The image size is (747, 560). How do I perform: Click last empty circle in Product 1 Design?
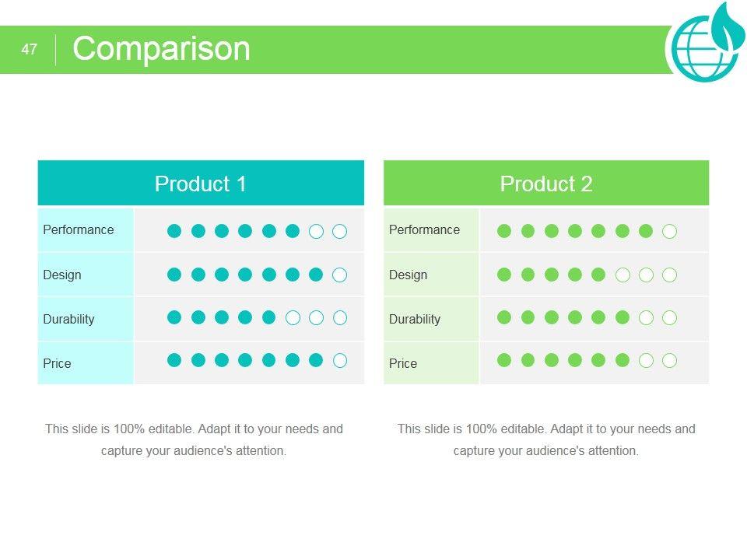[x=339, y=275]
